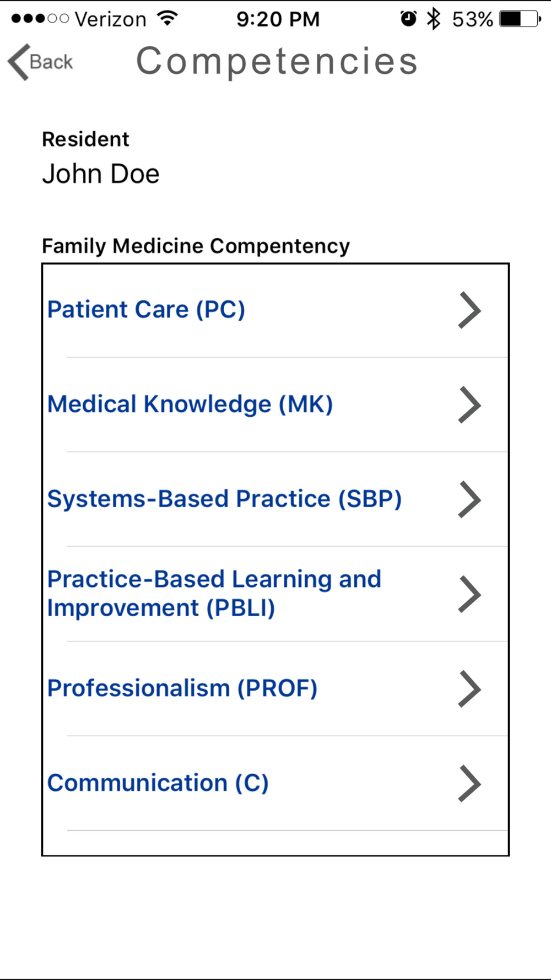The height and width of the screenshot is (980, 551).
Task: Select Medical Knowledge (MK) item
Action: pos(190,405)
